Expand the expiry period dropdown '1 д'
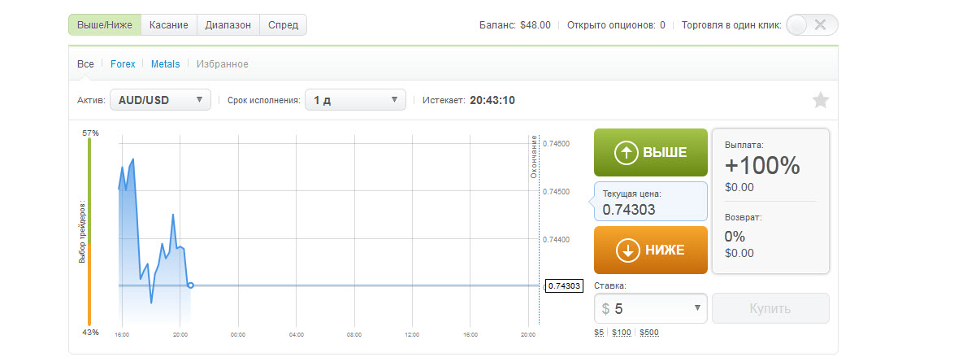The image size is (980, 357). pyautogui.click(x=355, y=100)
